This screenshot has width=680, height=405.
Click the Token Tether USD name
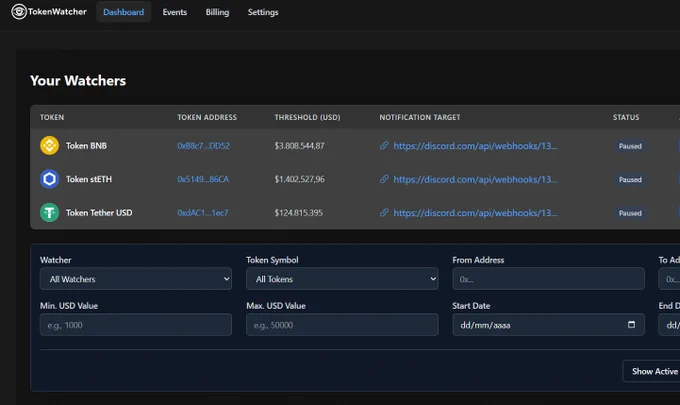coord(99,212)
